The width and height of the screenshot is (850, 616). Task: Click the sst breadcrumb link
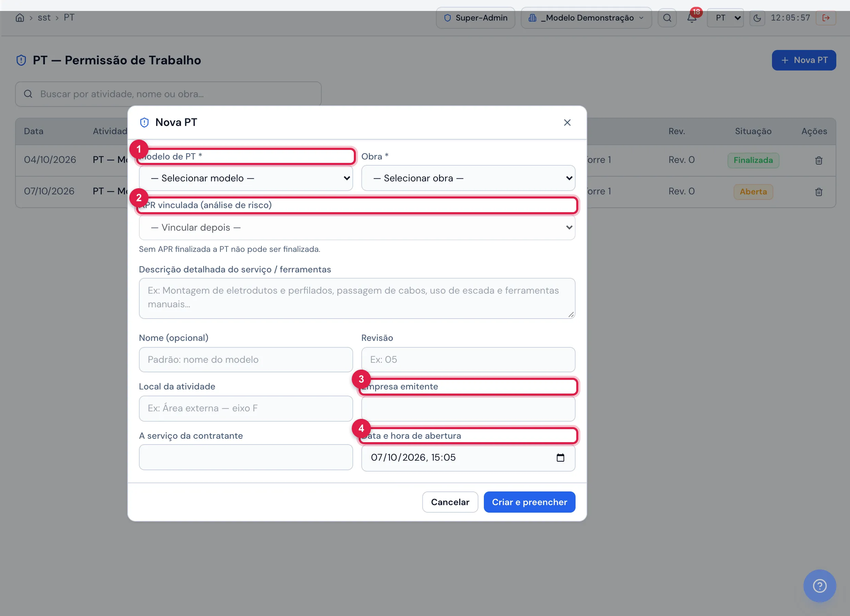(x=44, y=17)
